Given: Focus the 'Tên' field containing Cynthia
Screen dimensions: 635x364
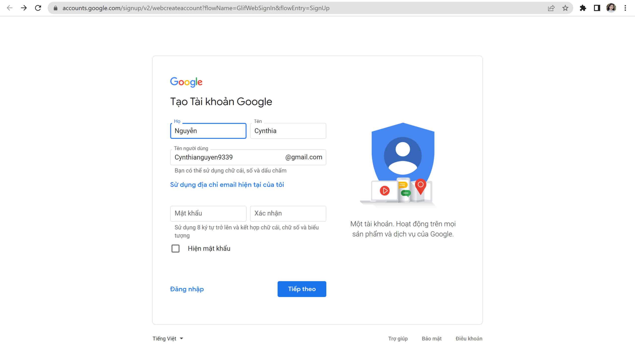Looking at the screenshot, I should coord(288,131).
